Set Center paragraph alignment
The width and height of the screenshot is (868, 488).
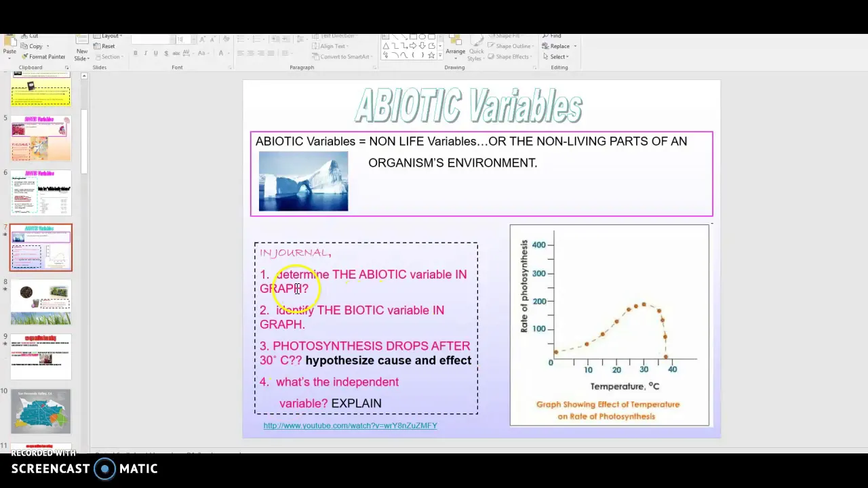pyautogui.click(x=250, y=54)
